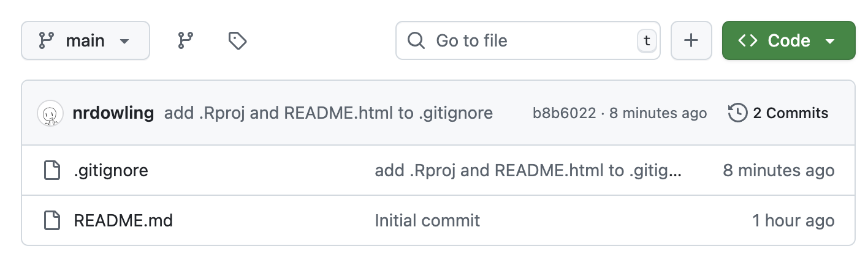This screenshot has width=868, height=257.
Task: Click the file icon beside README.md
Action: [52, 220]
